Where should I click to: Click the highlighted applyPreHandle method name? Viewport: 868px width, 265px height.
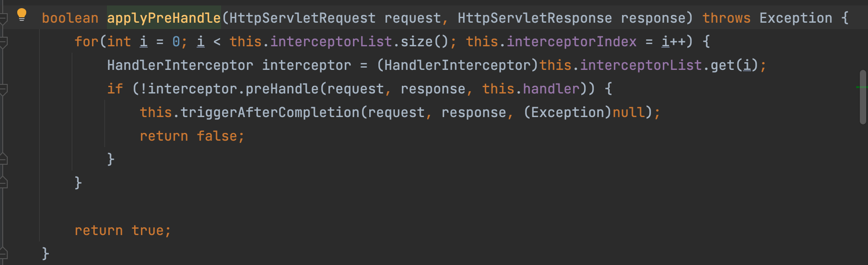(164, 18)
